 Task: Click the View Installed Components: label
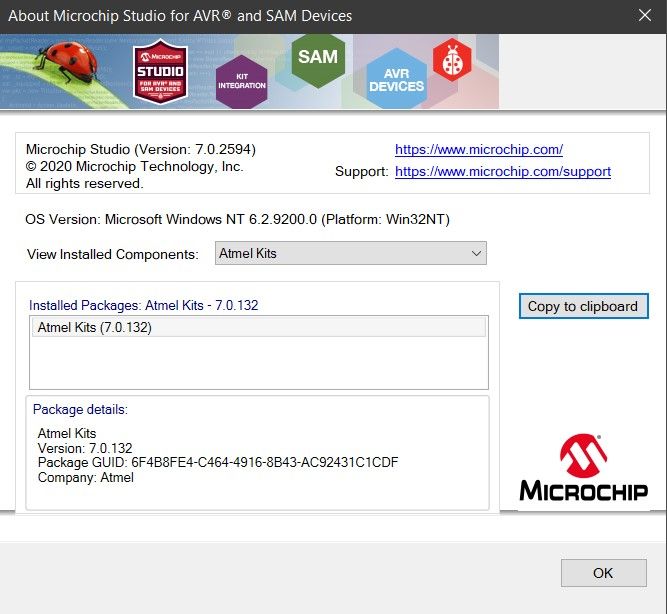[113, 254]
